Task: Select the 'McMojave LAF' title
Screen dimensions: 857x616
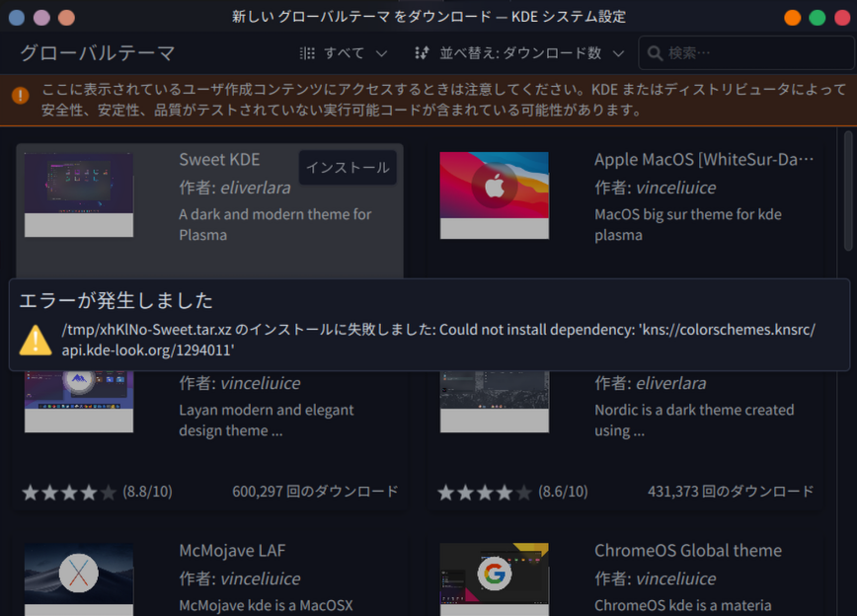Action: tap(232, 551)
